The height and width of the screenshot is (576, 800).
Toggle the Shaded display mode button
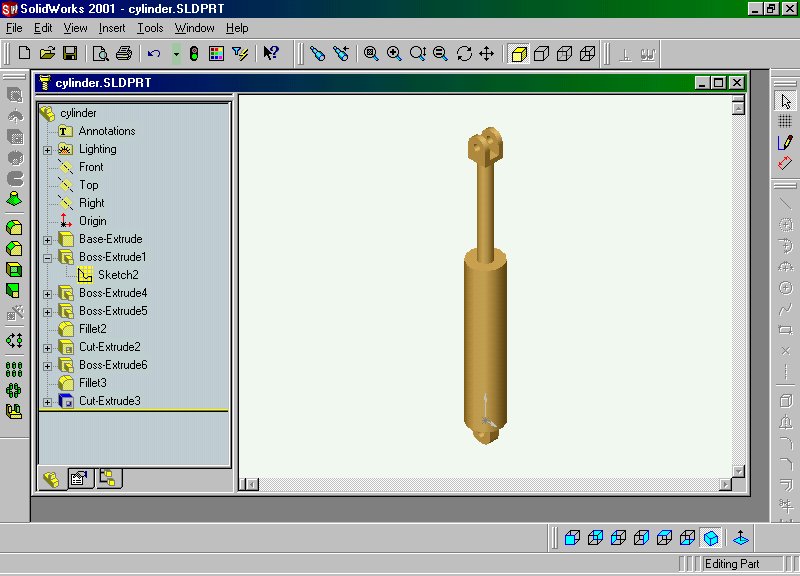tap(519, 53)
